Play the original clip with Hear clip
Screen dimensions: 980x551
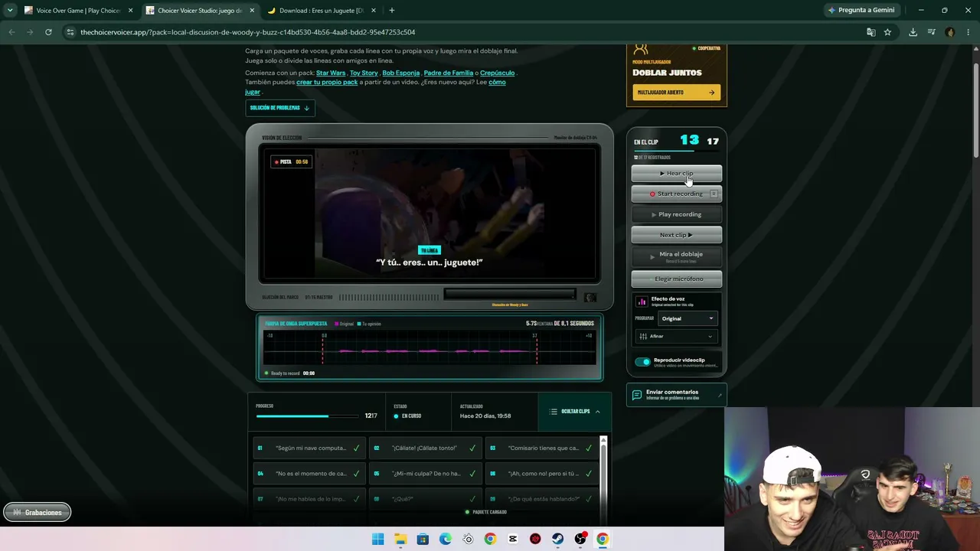[x=676, y=173]
